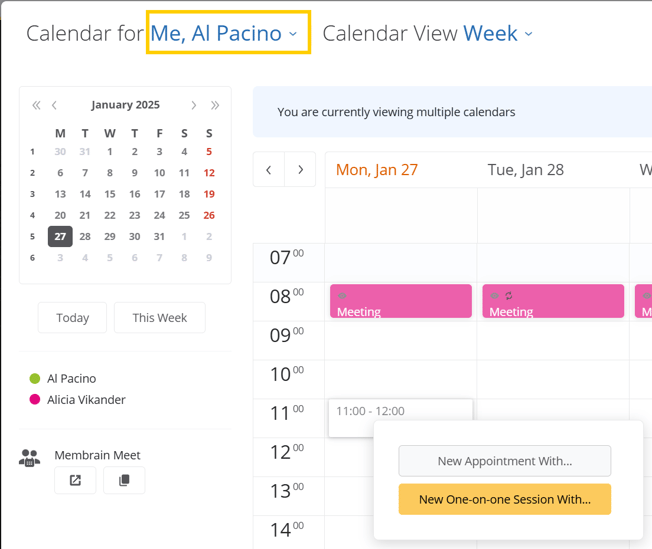Click the Today button
Viewport: 652px width, 549px height.
point(72,318)
